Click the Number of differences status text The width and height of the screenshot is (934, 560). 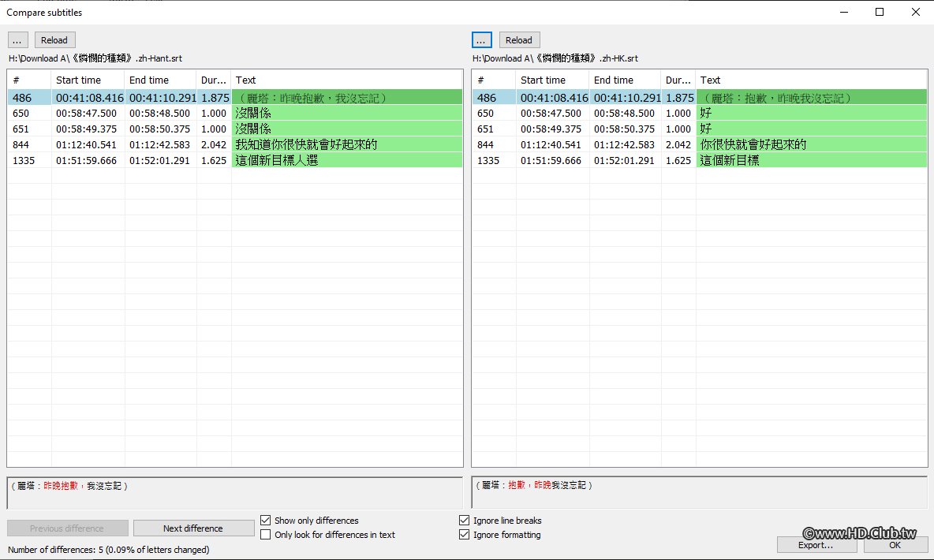(108, 549)
